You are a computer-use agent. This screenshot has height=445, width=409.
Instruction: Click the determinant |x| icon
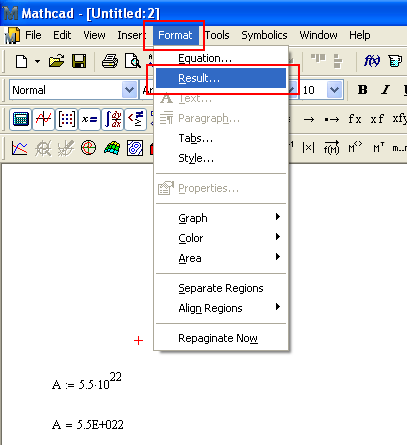pyautogui.click(x=308, y=148)
